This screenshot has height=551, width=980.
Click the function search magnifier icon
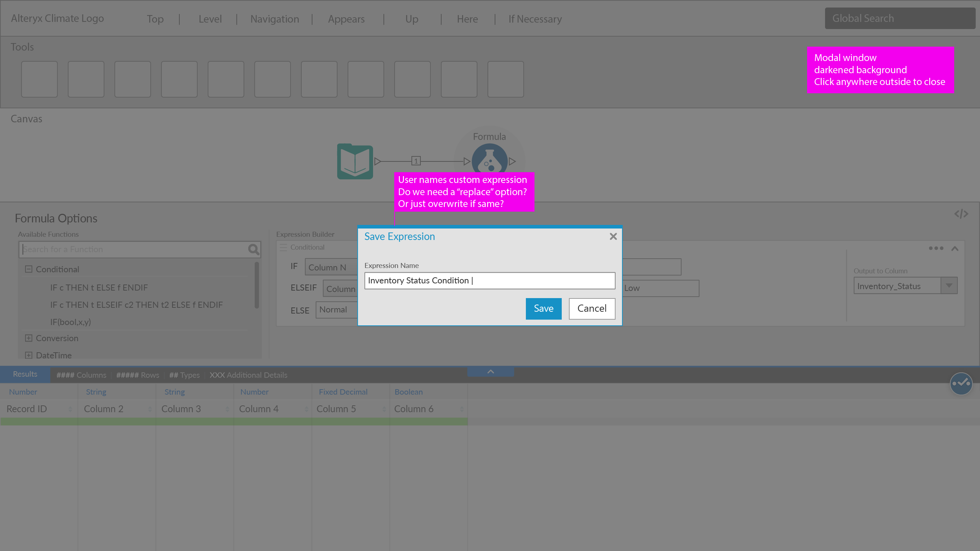click(x=253, y=249)
